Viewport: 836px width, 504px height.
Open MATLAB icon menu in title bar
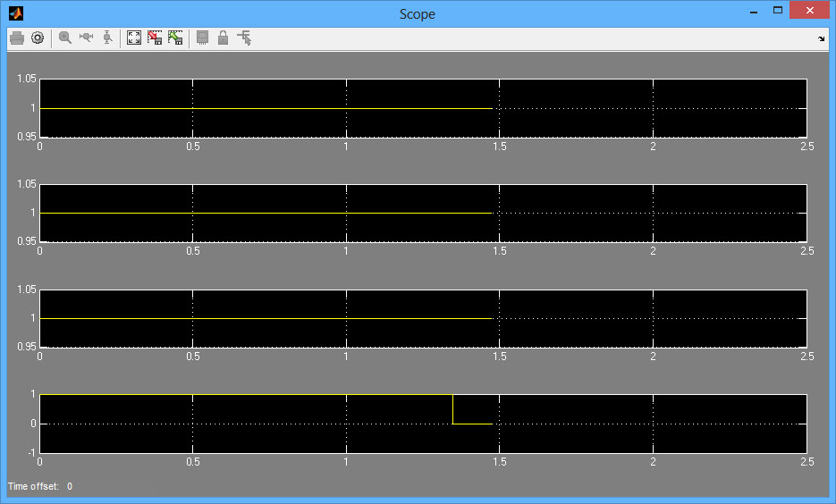pos(16,13)
